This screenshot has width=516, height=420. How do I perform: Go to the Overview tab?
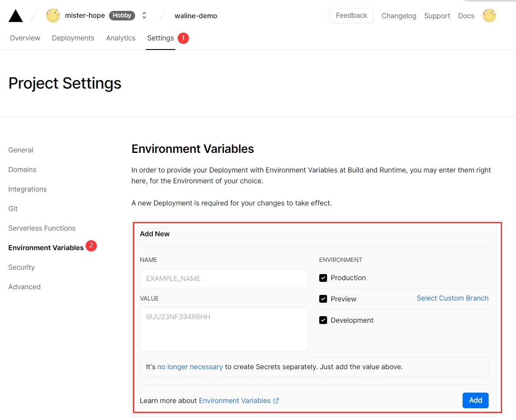pos(25,38)
